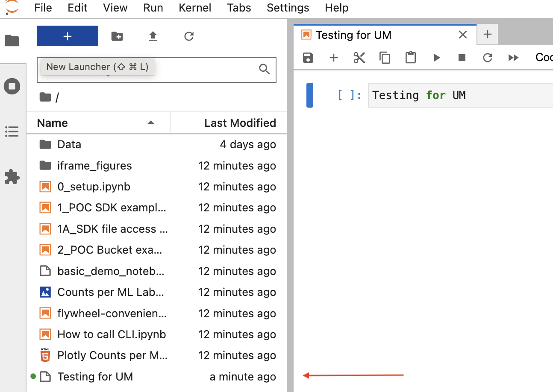This screenshot has width=553, height=392.
Task: Restart kernel and run all cells
Action: point(513,58)
